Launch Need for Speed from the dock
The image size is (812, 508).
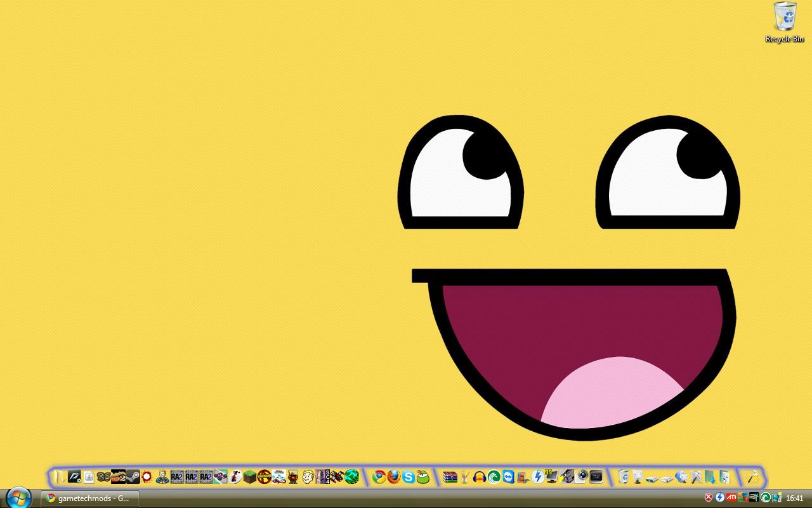click(74, 476)
